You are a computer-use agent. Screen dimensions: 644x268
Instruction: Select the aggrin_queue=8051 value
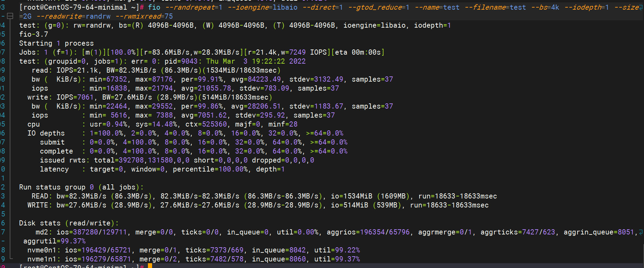pyautogui.click(x=599, y=232)
